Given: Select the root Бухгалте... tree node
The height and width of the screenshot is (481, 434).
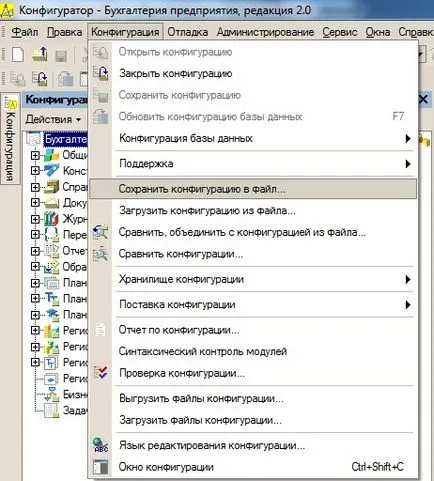Looking at the screenshot, I should point(66,139).
